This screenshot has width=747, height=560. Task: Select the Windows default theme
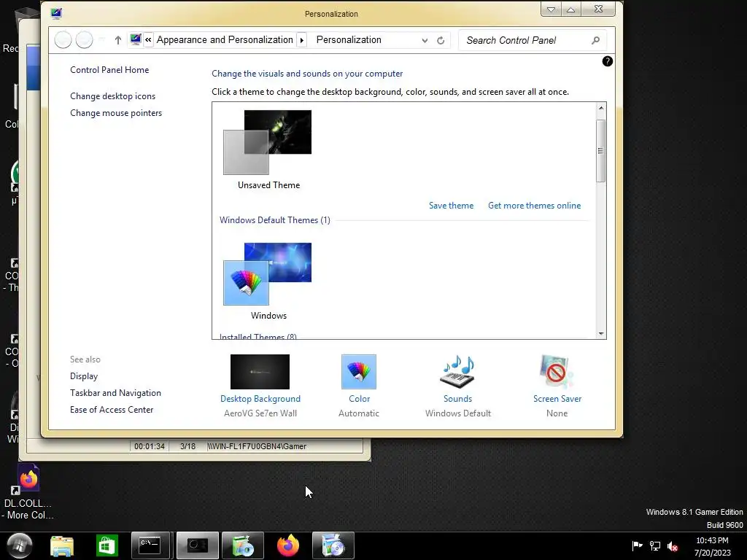click(x=268, y=281)
